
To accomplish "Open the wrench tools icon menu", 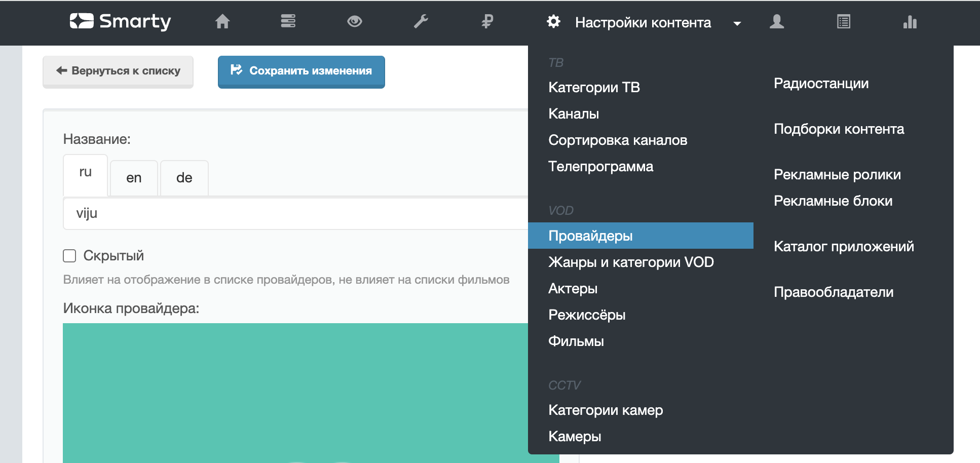I will (421, 21).
